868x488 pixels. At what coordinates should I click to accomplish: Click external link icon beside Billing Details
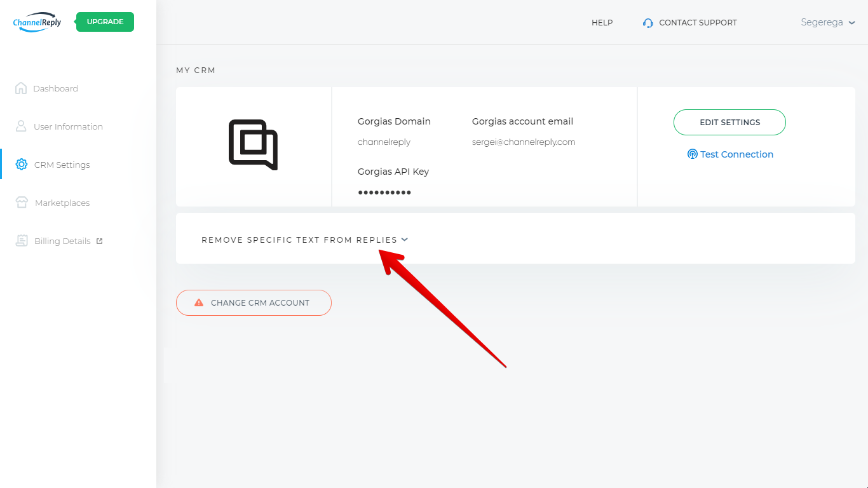[99, 241]
